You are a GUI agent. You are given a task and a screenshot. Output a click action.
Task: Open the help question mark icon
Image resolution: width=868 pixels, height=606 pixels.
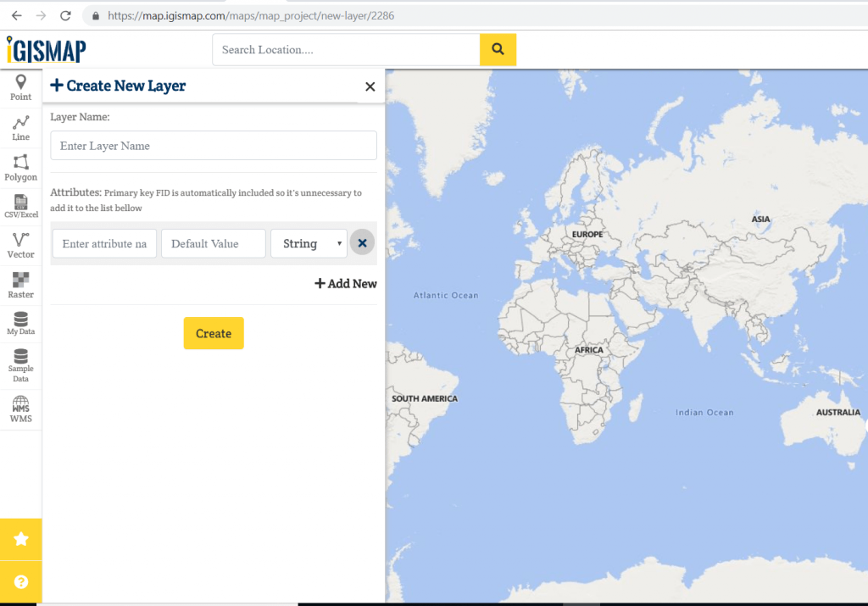click(x=20, y=581)
